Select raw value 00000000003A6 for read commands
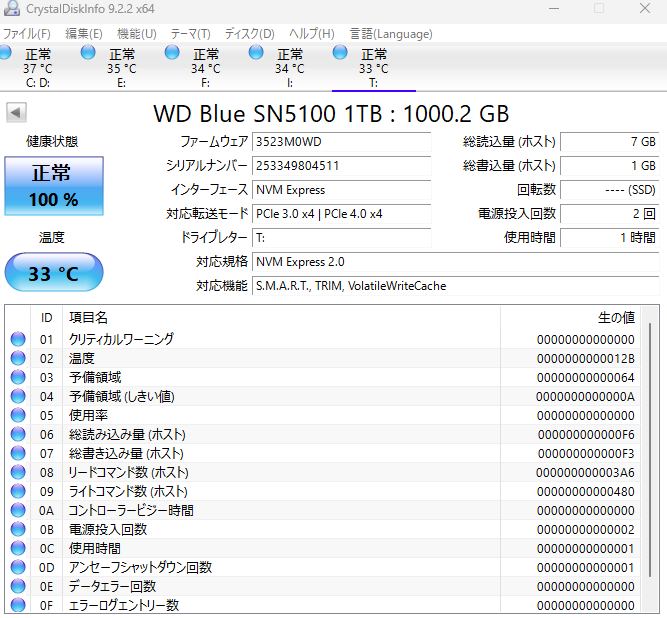The width and height of the screenshot is (667, 618). coord(585,473)
